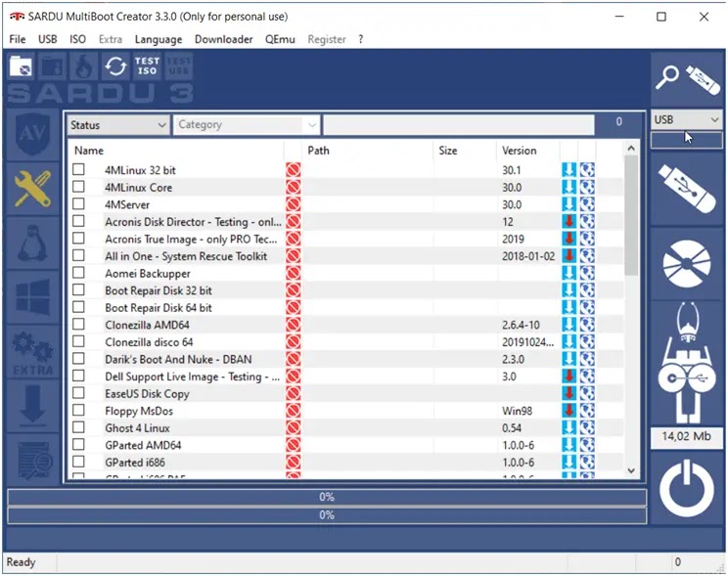
Task: Click the lower 0% progress bar
Action: [327, 514]
